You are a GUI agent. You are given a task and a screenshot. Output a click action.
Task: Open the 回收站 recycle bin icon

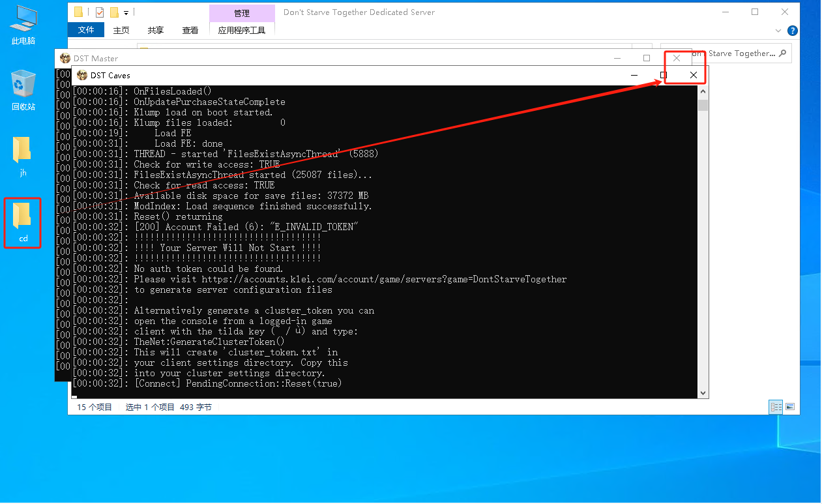click(x=23, y=91)
